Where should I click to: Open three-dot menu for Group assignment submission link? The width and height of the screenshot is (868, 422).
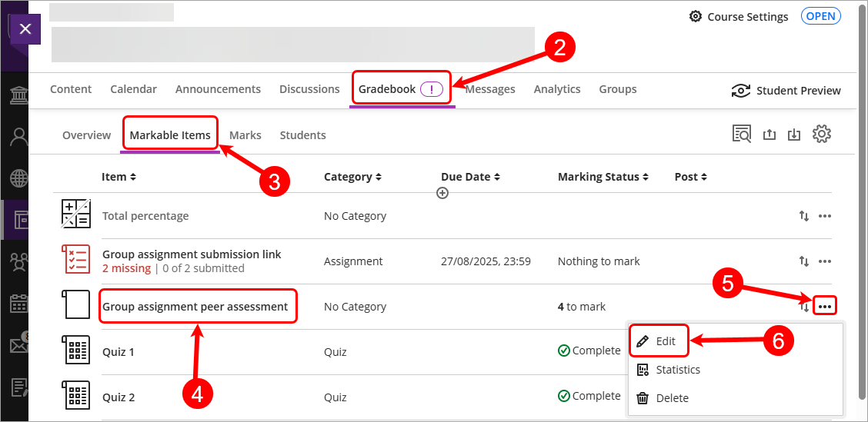click(x=825, y=261)
